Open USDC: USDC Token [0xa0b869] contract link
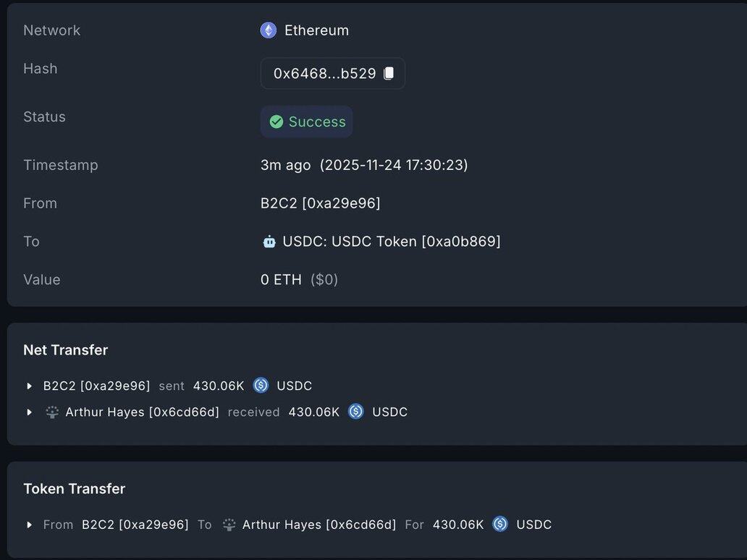 [x=391, y=242]
